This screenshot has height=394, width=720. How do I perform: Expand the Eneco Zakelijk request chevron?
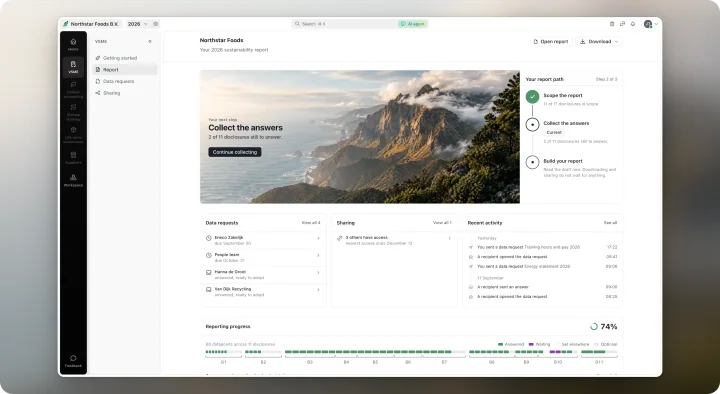point(318,238)
